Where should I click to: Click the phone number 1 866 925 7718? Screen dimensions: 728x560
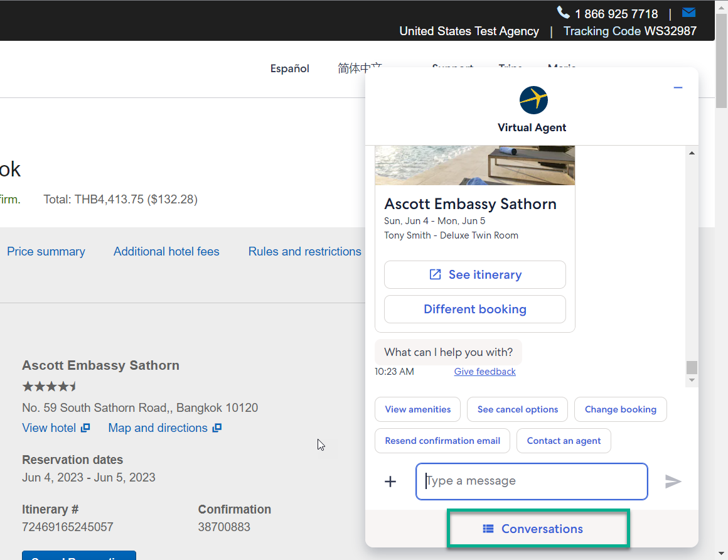coord(616,14)
